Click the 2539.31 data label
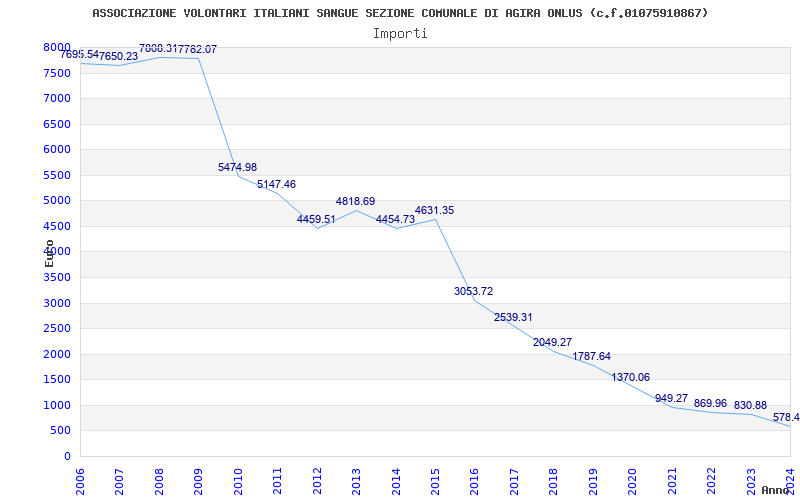800x500 pixels. [x=513, y=317]
